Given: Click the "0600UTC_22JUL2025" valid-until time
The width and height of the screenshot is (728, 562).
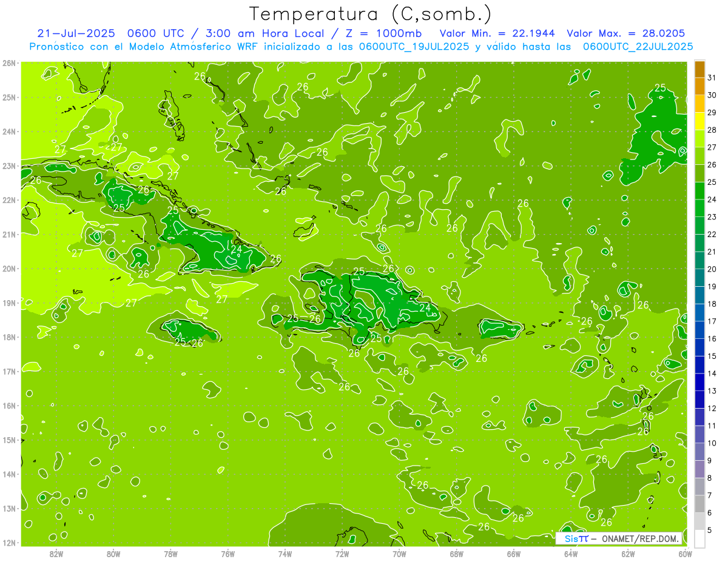Looking at the screenshot, I should [638, 46].
